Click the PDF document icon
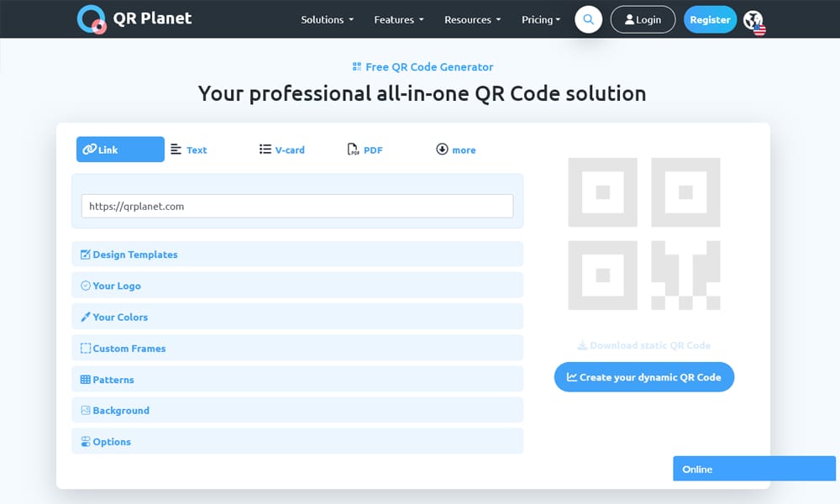Screen dimensions: 840x504 [352, 148]
